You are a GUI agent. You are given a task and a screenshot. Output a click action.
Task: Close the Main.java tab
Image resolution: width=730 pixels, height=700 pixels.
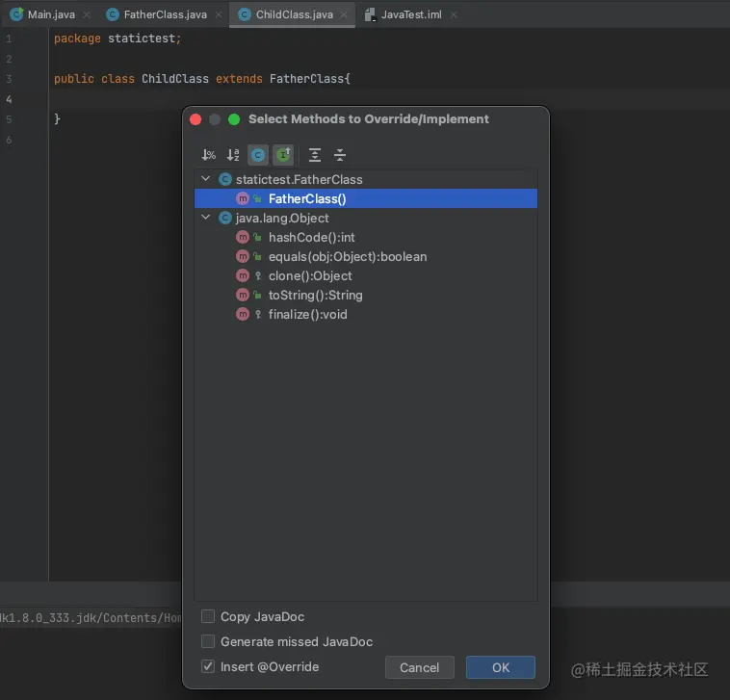click(87, 14)
